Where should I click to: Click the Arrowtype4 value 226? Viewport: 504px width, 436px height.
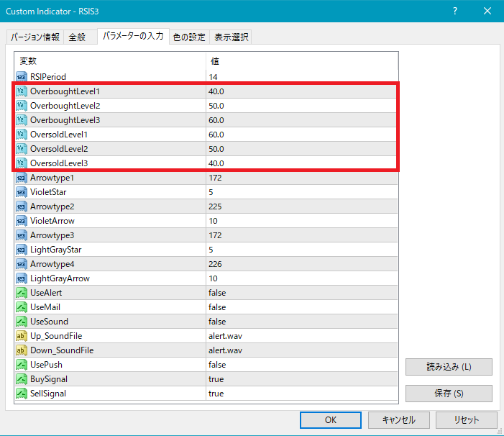(x=215, y=264)
